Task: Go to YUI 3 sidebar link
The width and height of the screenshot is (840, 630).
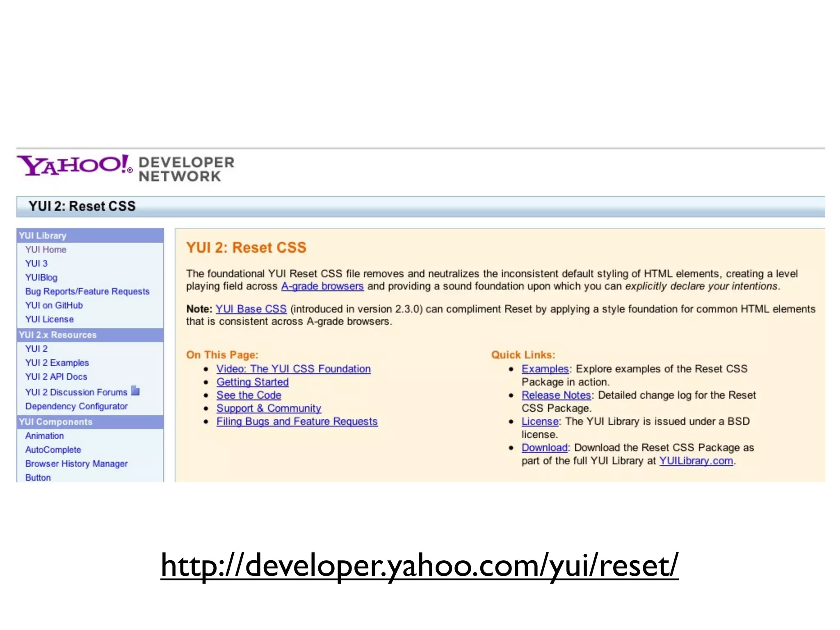Action: [x=37, y=263]
